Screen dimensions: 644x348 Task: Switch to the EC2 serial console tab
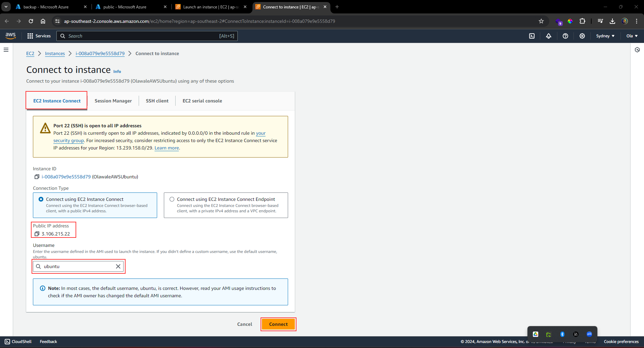[202, 101]
